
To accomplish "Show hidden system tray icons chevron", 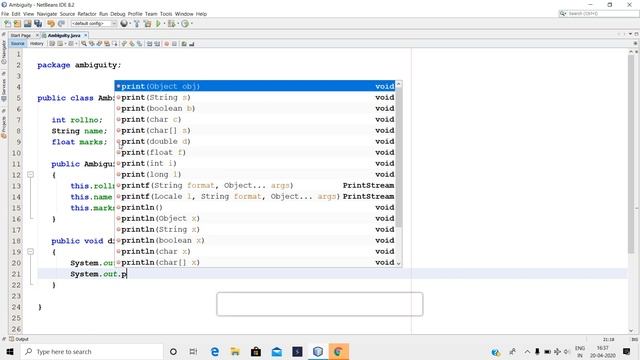I will coord(527,351).
